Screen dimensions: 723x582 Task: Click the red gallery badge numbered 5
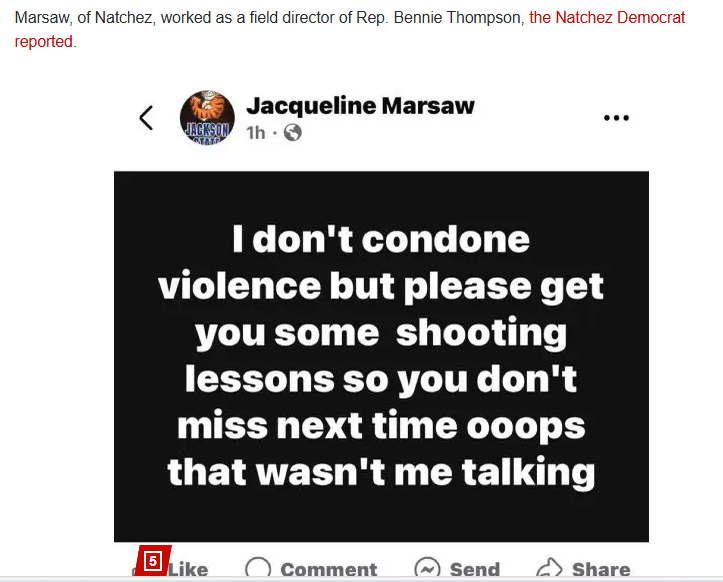click(153, 561)
